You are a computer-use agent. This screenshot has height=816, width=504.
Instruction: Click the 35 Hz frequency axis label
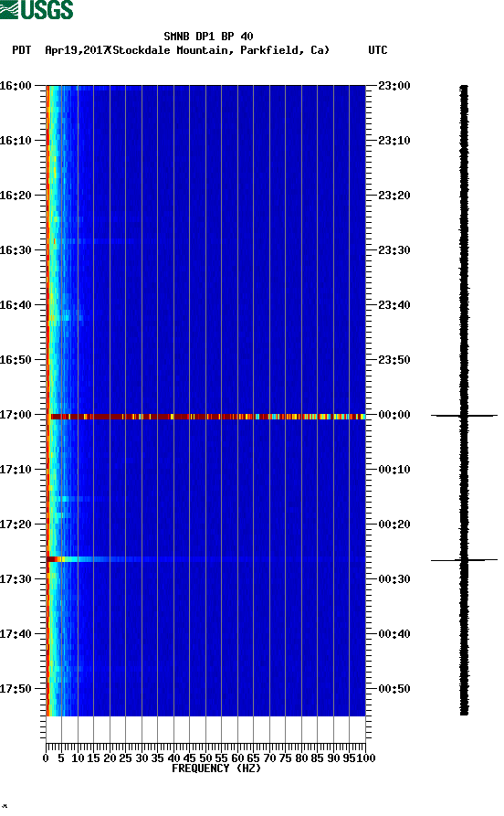(x=158, y=758)
